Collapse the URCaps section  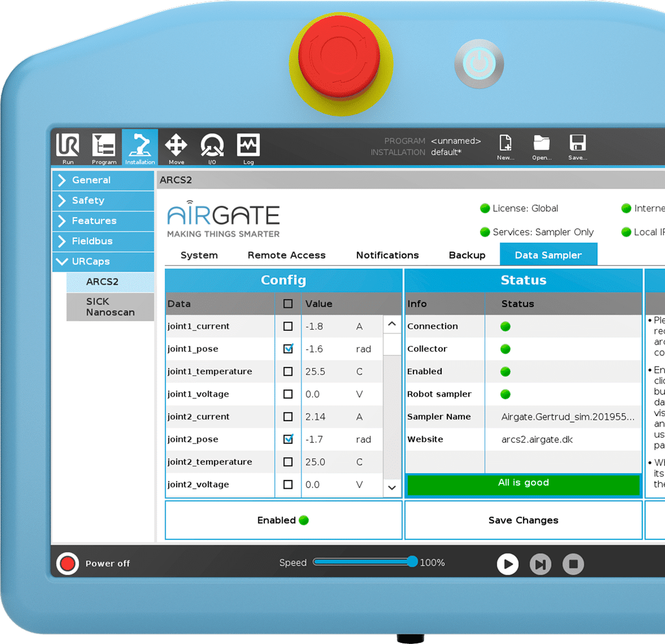pos(104,262)
